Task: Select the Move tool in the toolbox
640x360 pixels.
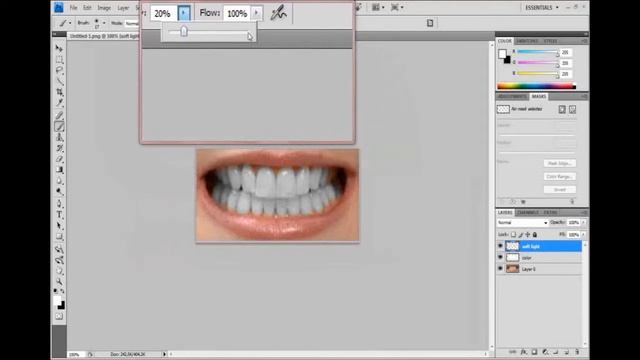Action: coord(60,49)
